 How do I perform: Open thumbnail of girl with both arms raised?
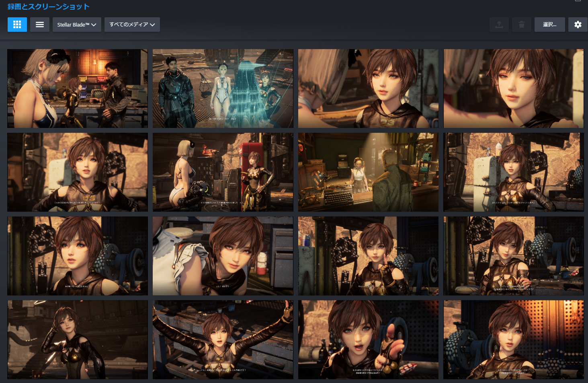(x=223, y=340)
